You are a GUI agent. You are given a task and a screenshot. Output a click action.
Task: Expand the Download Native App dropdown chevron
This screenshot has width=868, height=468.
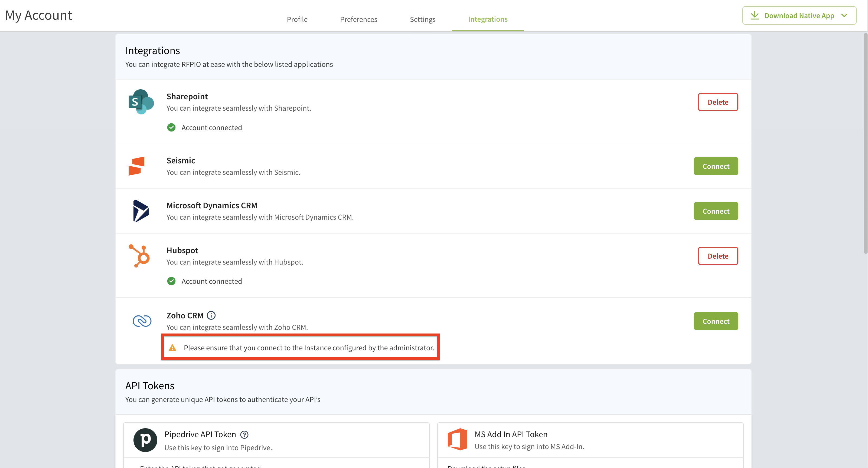pyautogui.click(x=844, y=15)
